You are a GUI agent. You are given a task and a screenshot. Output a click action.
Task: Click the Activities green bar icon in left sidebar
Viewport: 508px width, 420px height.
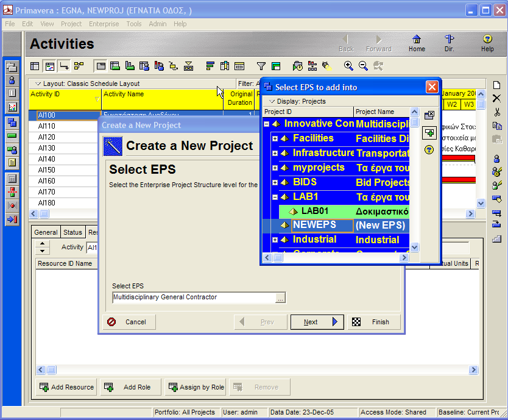coord(12,136)
